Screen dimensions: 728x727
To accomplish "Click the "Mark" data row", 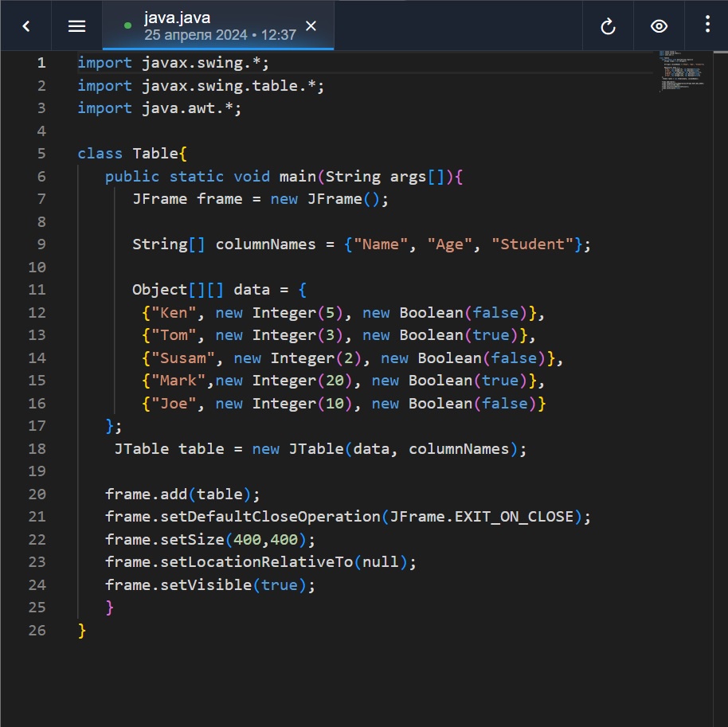I will click(343, 381).
